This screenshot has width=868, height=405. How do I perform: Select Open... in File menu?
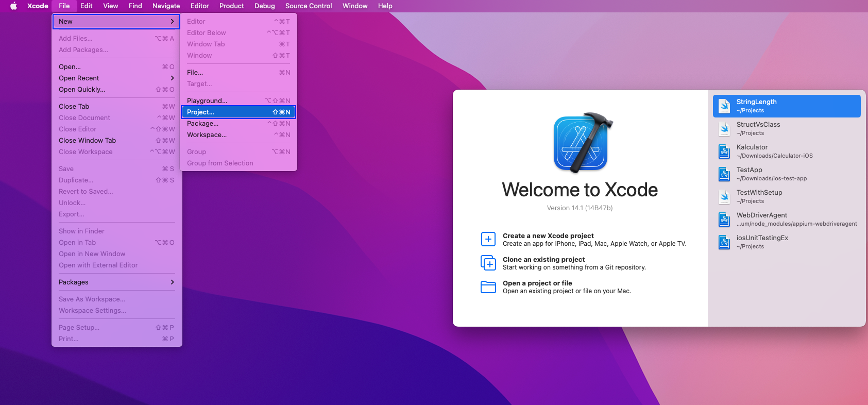point(116,66)
